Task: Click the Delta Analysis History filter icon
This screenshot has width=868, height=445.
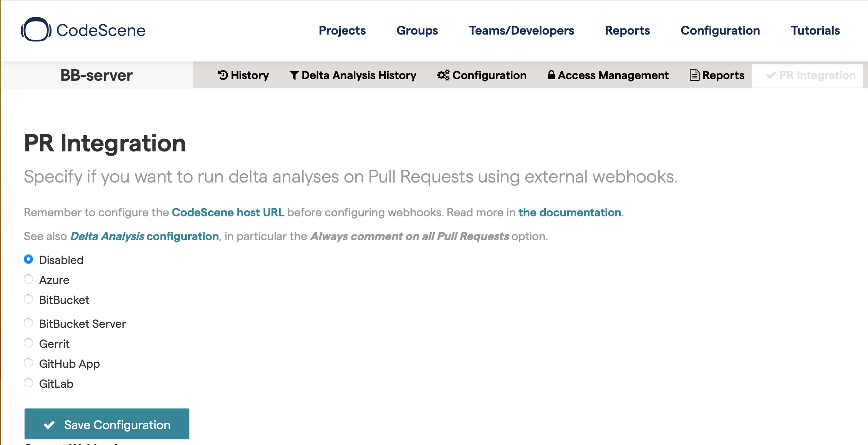Action: 294,75
